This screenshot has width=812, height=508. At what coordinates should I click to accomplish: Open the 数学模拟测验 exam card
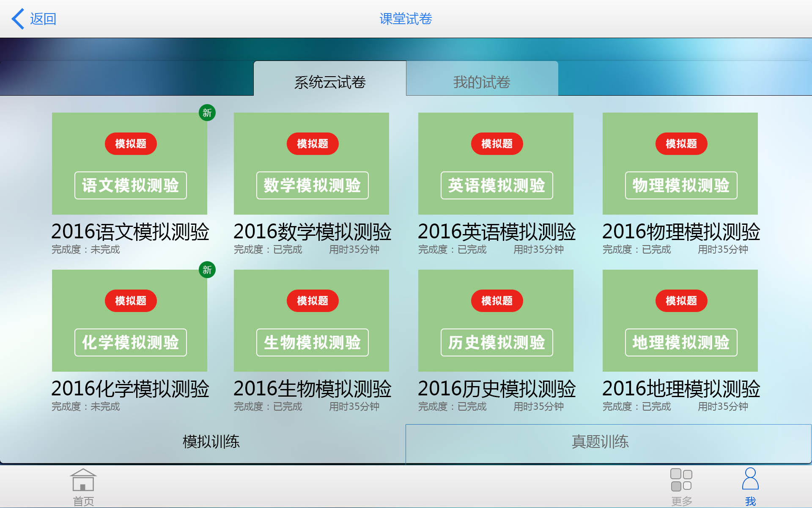tap(311, 163)
